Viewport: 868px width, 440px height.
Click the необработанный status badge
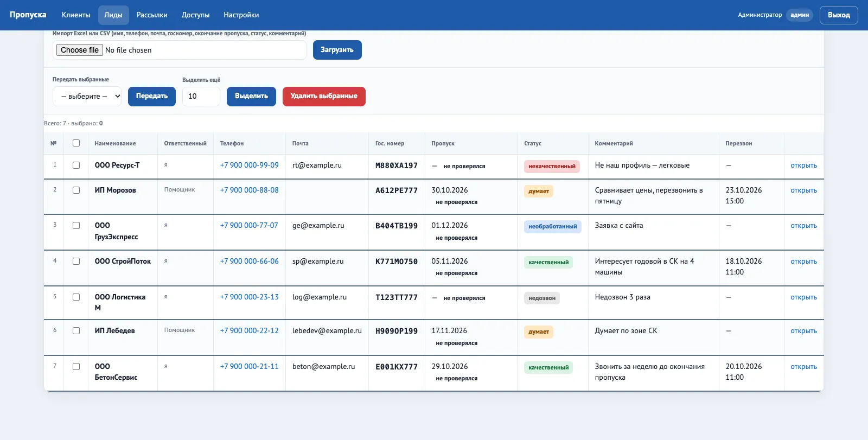552,227
